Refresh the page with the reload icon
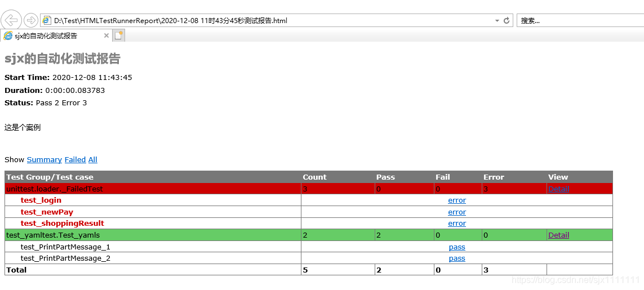Viewport: 644px width, 290px height. (507, 20)
